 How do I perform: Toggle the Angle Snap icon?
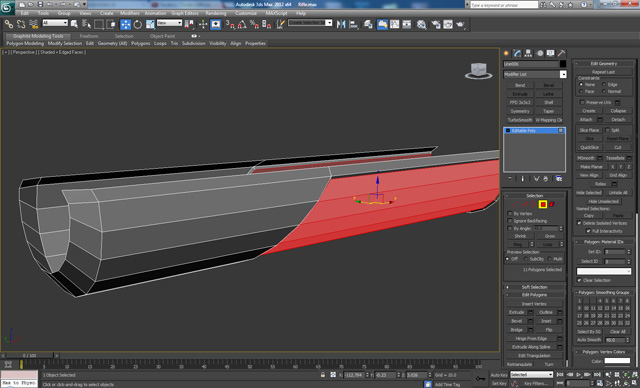coord(242,24)
